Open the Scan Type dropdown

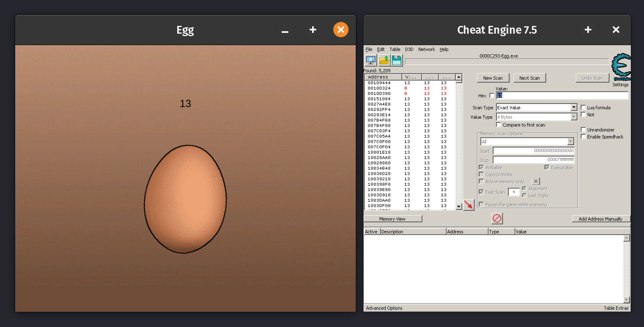click(x=537, y=108)
